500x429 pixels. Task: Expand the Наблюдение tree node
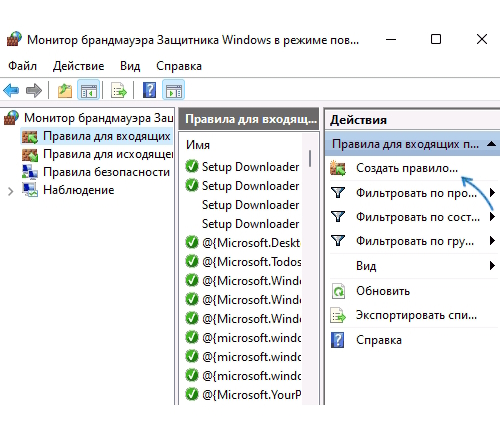(x=11, y=191)
